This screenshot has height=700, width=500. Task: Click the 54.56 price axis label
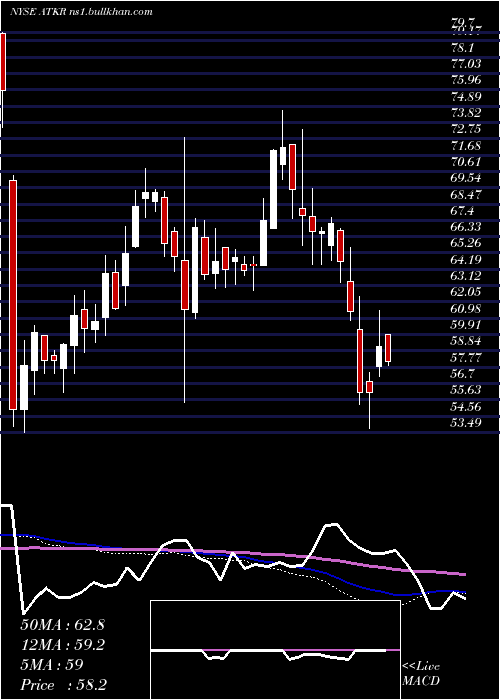(x=467, y=407)
